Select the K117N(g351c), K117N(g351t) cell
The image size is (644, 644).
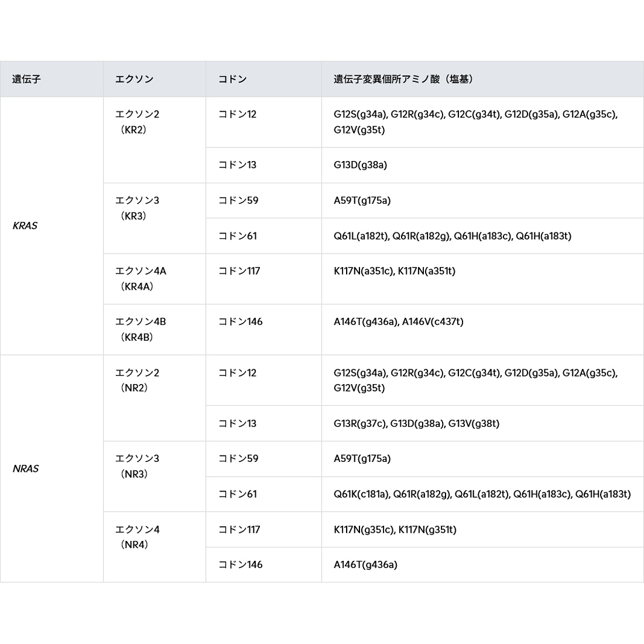(x=482, y=529)
